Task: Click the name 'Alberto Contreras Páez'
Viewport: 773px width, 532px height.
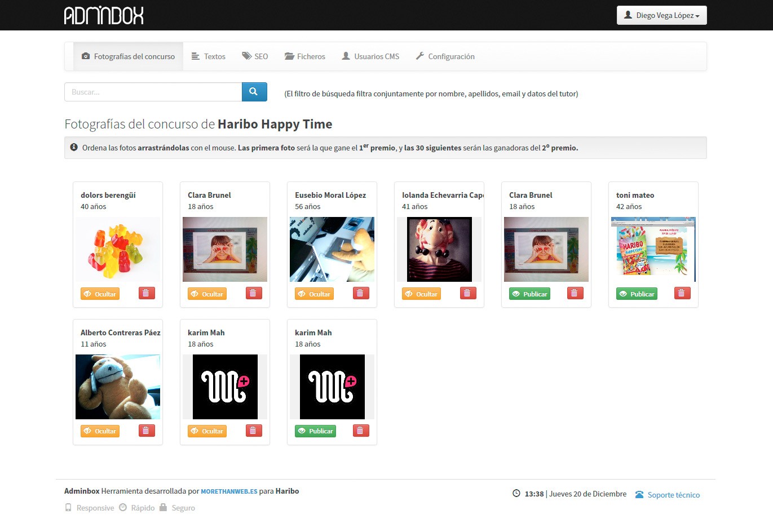Action: click(121, 333)
